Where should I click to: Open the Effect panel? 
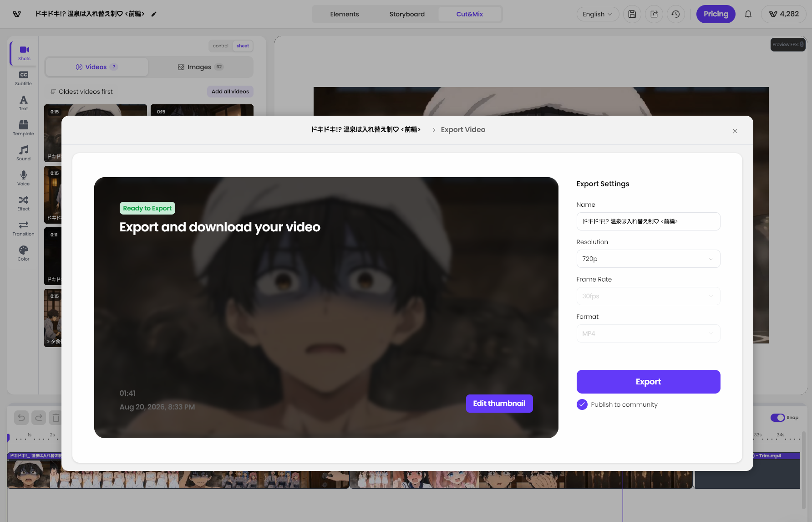(x=24, y=203)
